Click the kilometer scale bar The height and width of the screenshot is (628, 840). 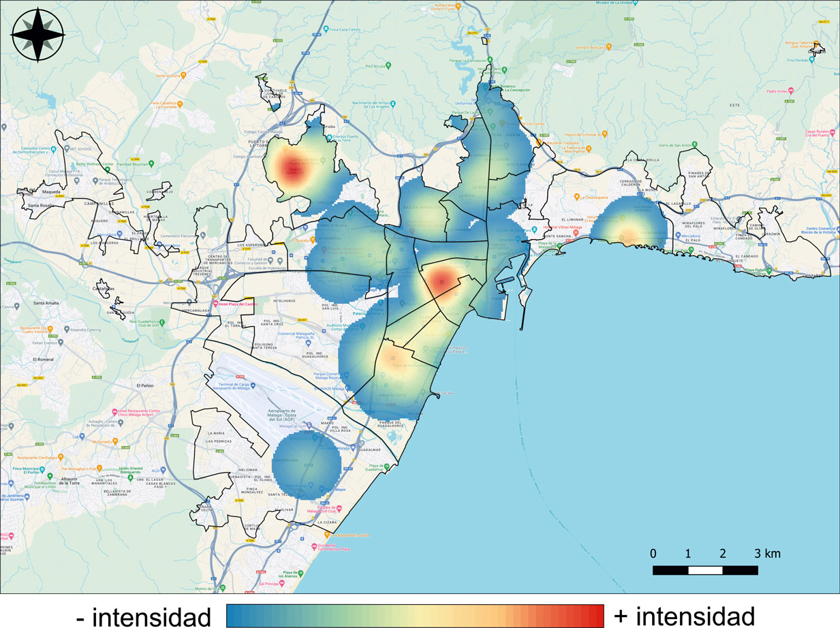[705, 570]
